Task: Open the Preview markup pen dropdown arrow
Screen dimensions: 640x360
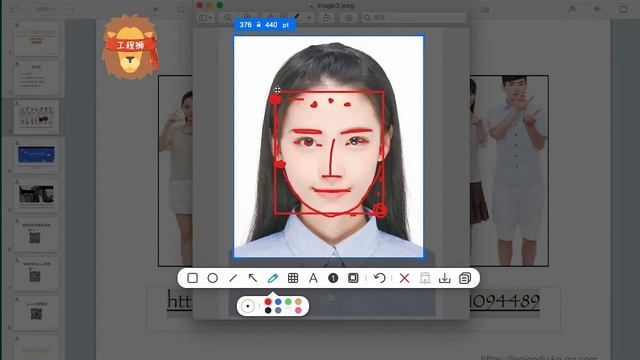Action: pos(309,18)
